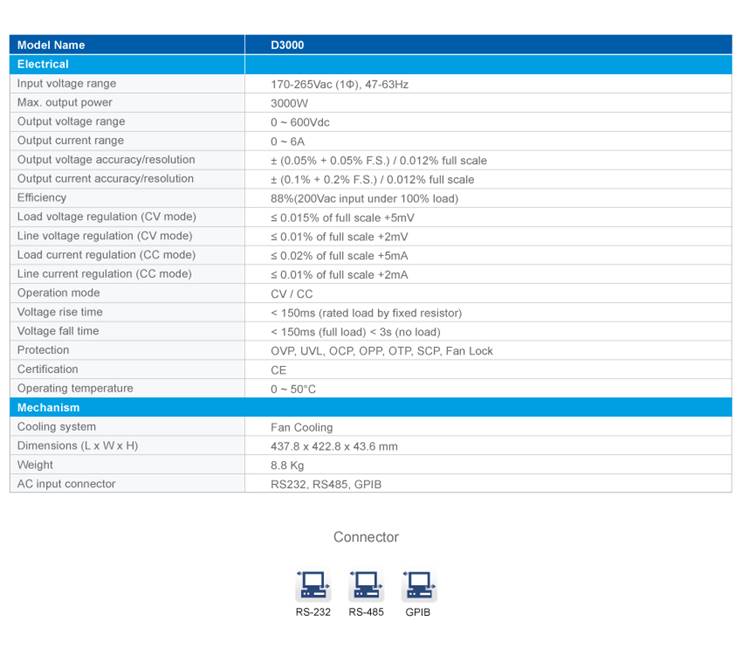Click the RS-232 label under the icon
742x649 pixels.
pos(312,612)
